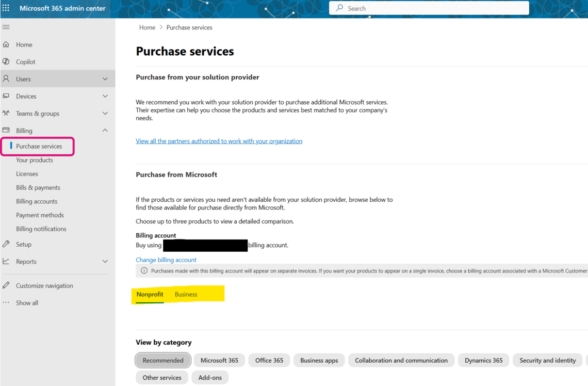This screenshot has height=386, width=588.
Task: Click the View by category heading
Action: pos(164,342)
